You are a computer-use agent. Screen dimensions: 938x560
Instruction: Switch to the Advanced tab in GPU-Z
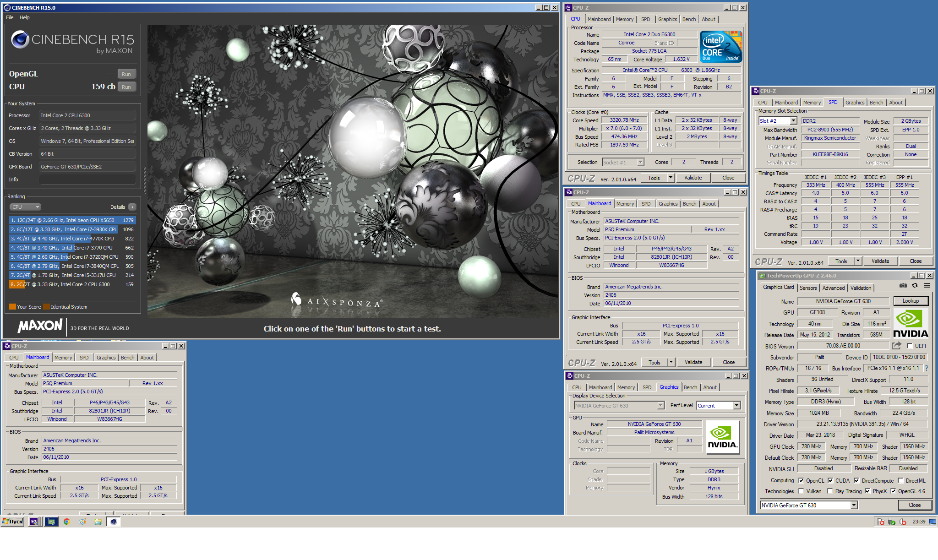click(x=833, y=288)
